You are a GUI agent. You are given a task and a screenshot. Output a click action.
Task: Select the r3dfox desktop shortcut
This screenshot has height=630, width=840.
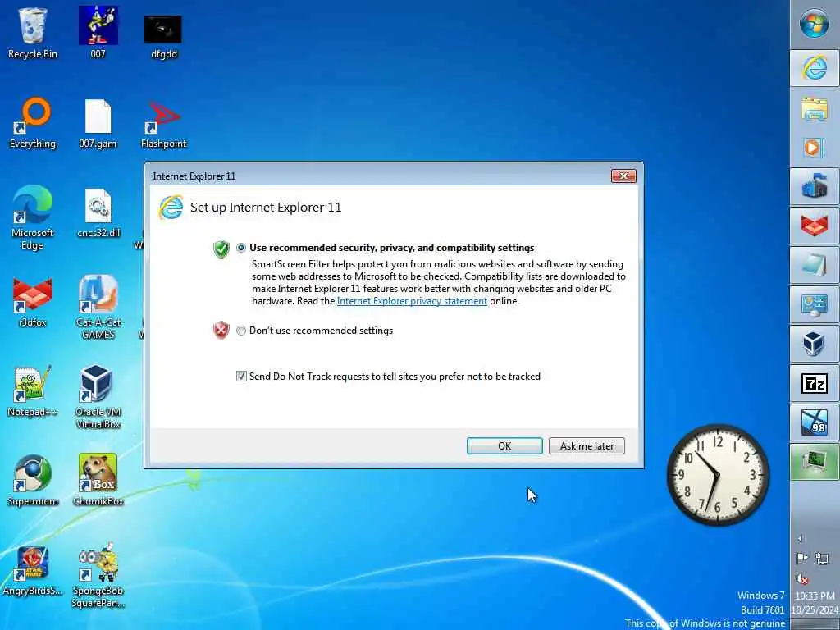[x=33, y=302]
